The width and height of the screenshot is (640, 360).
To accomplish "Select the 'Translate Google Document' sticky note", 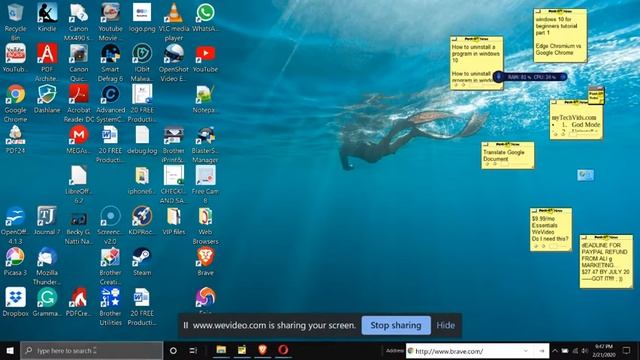I will [507, 156].
